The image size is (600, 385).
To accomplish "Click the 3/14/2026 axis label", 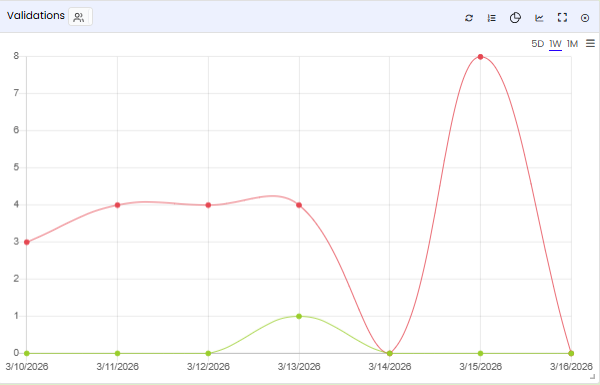I will coord(390,367).
